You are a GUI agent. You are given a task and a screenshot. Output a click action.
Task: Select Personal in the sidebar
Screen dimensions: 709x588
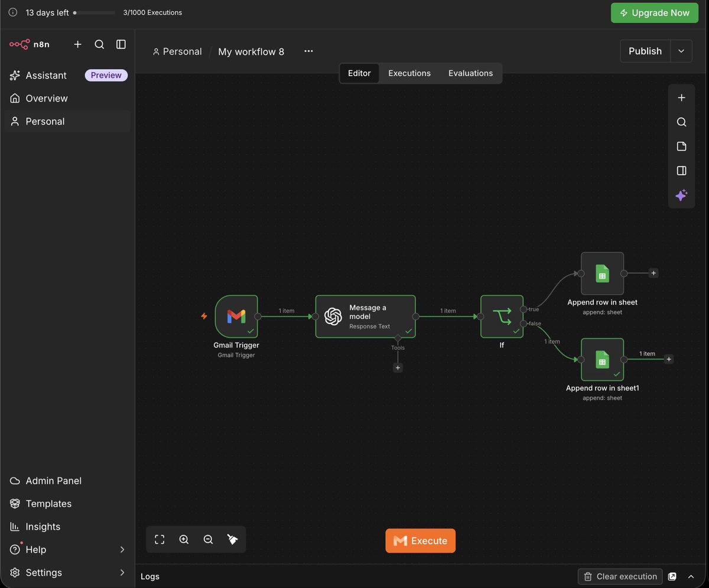(67, 121)
